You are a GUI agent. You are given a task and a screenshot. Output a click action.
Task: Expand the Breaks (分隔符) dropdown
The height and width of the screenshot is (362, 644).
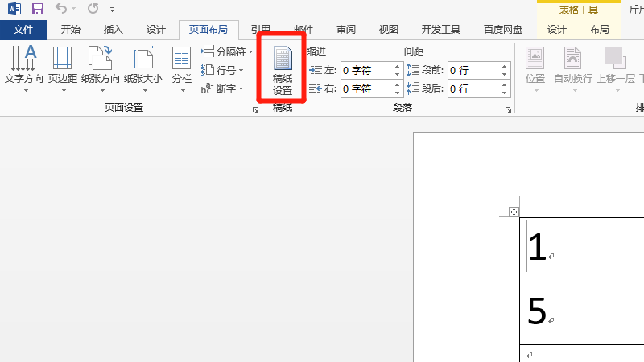(228, 51)
